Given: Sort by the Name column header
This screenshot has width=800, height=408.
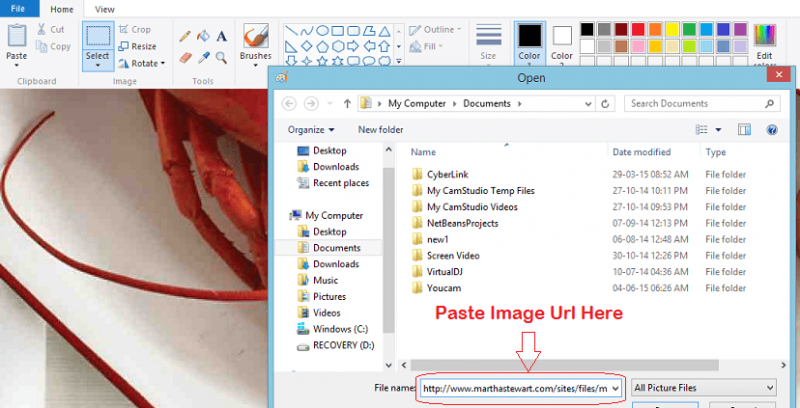Looking at the screenshot, I should [423, 152].
